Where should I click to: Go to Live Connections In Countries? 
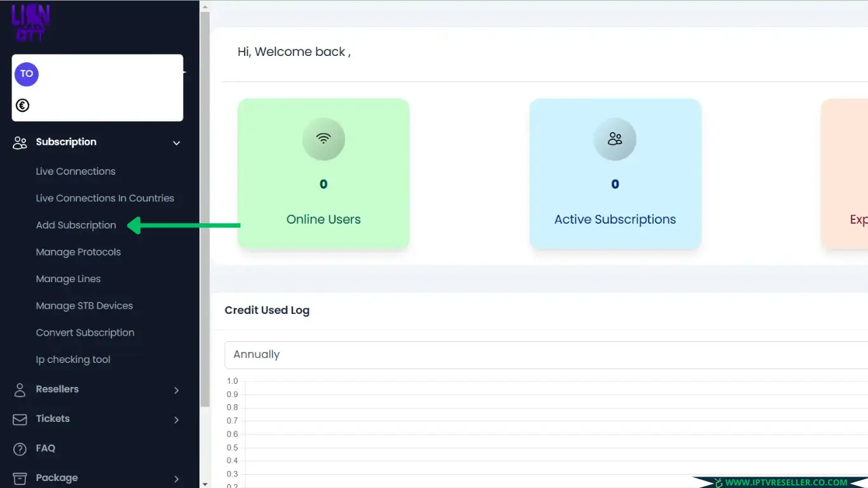click(x=105, y=198)
